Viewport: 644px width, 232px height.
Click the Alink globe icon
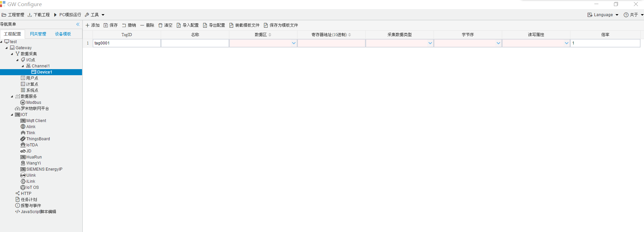[x=23, y=127]
